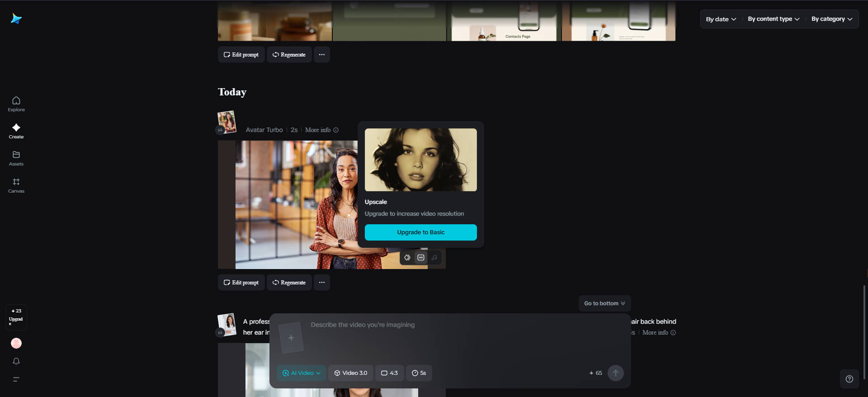Open the three-dot menu under Avatar Turbo video
Screen dimensions: 868x397
[x=322, y=283]
